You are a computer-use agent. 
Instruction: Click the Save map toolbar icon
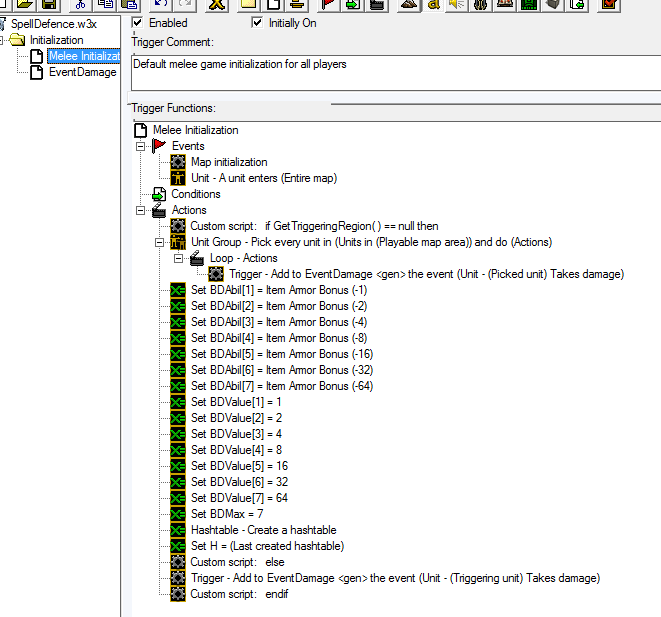pyautogui.click(x=49, y=4)
